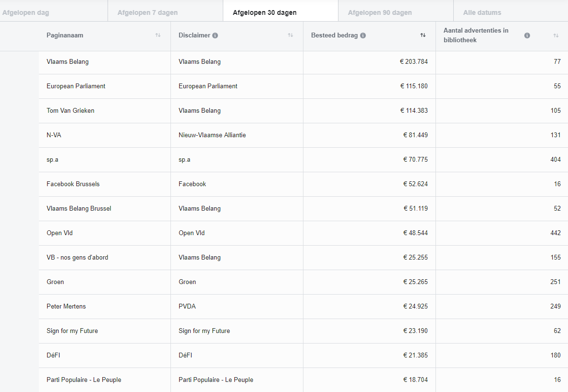568x392 pixels.
Task: Select amount € 23.190
Action: pyautogui.click(x=415, y=331)
